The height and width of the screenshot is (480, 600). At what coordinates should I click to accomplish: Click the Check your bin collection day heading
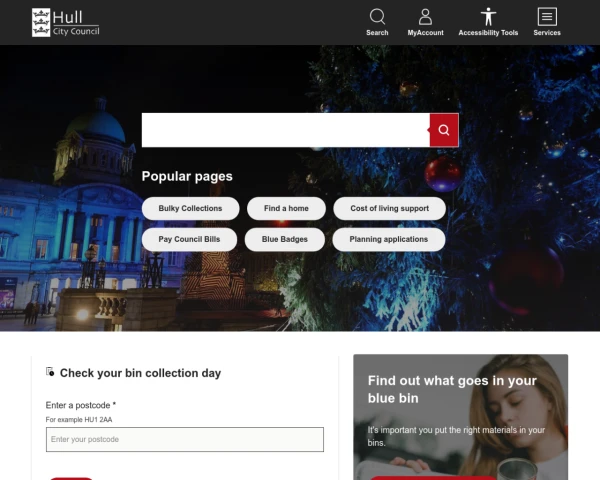140,373
